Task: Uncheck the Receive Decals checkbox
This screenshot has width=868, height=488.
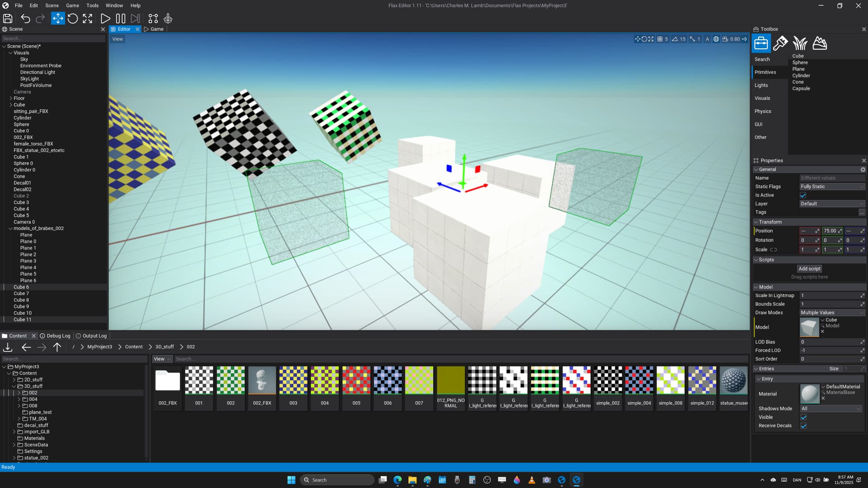Action: point(803,426)
